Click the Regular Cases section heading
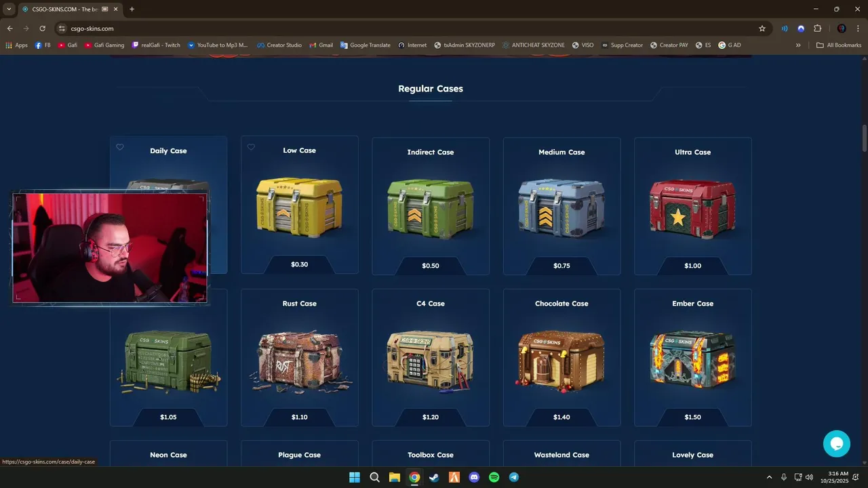 point(431,89)
